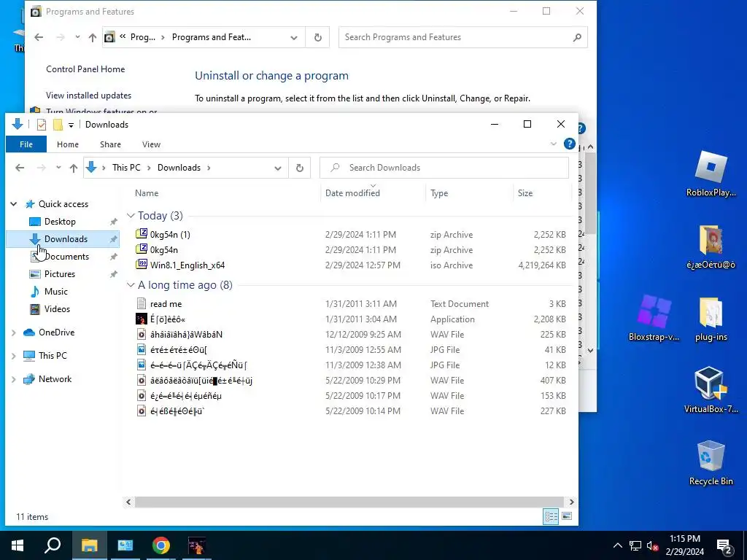
Task: Open Control Panel taskbar icon
Action: (125, 545)
